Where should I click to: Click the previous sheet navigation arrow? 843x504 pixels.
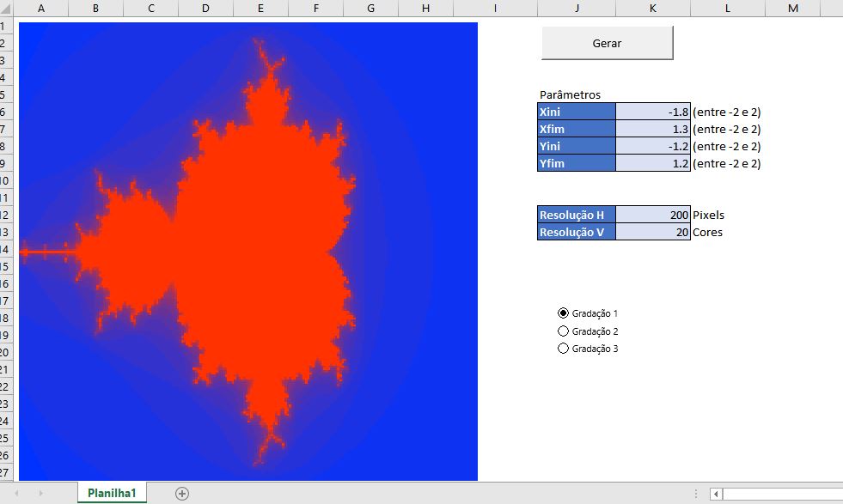tap(16, 493)
